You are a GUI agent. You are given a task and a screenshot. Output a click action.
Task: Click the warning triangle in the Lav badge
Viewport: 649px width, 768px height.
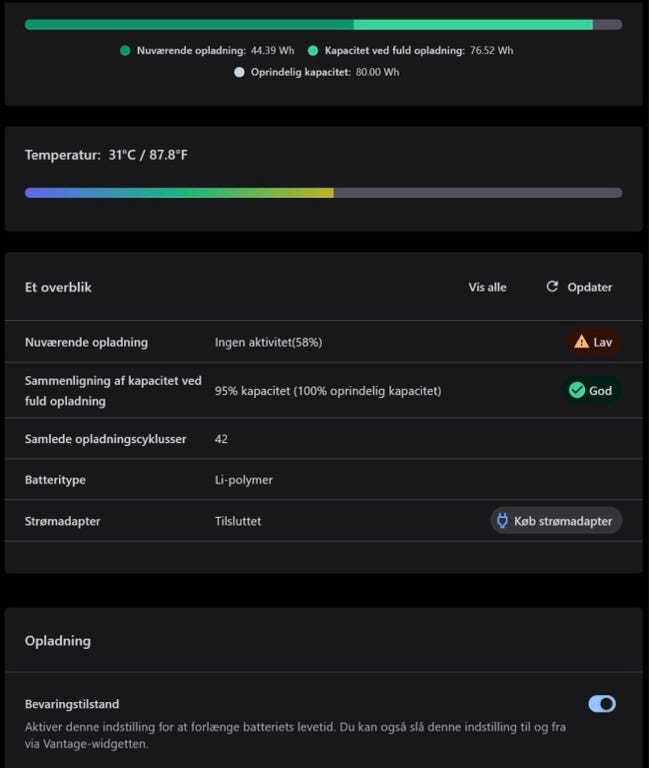[x=581, y=342]
